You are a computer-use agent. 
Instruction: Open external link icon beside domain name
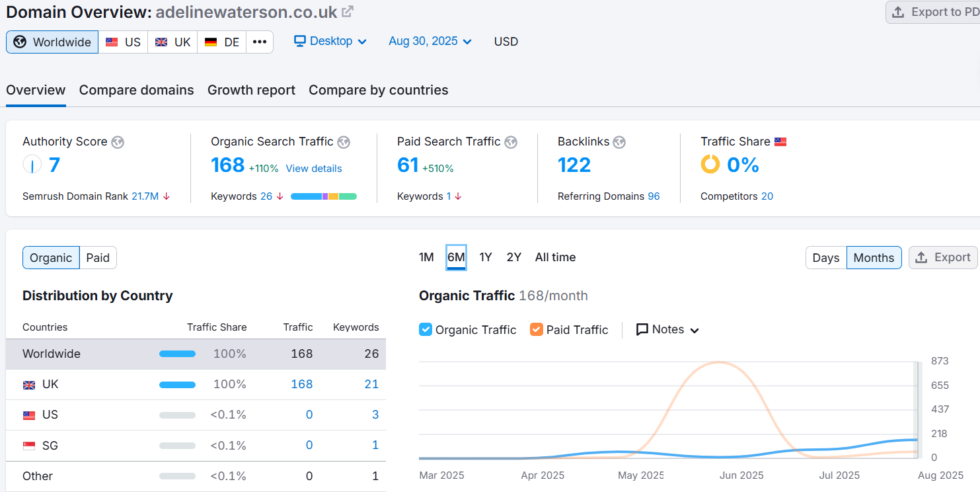[347, 12]
